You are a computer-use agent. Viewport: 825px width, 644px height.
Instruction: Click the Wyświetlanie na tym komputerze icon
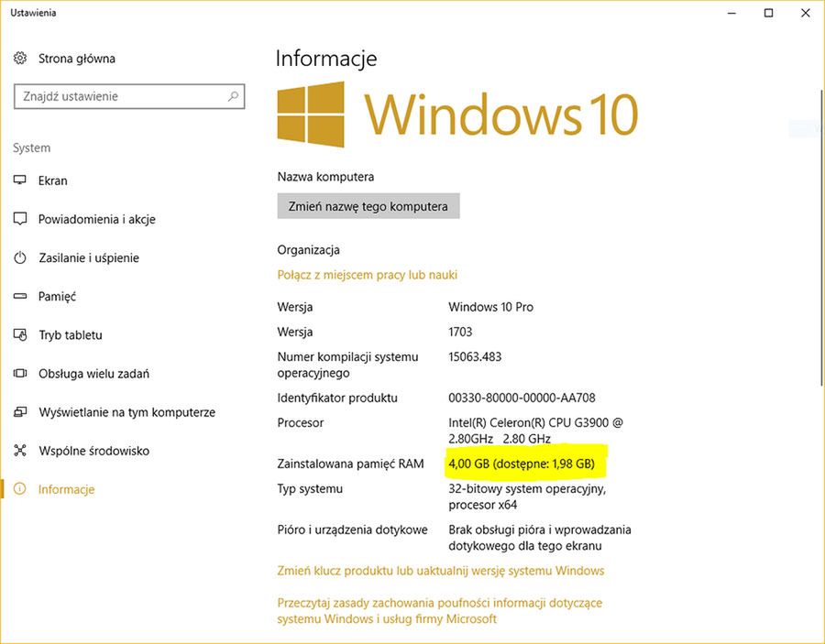pyautogui.click(x=20, y=412)
